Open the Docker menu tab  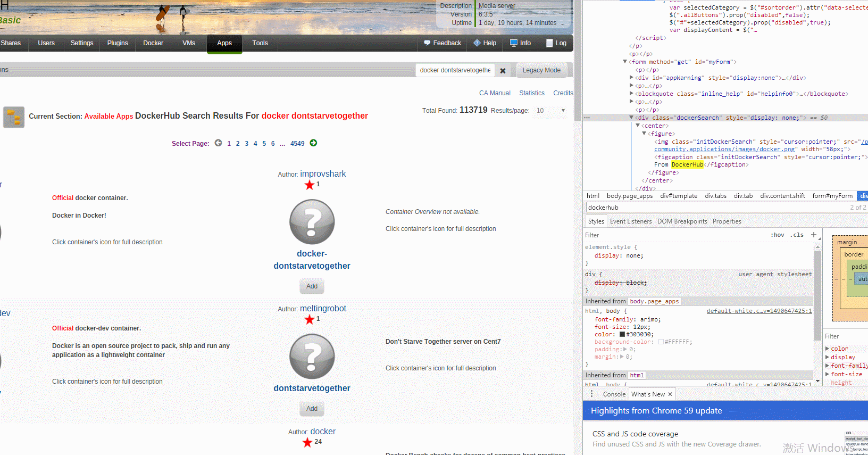pos(153,43)
